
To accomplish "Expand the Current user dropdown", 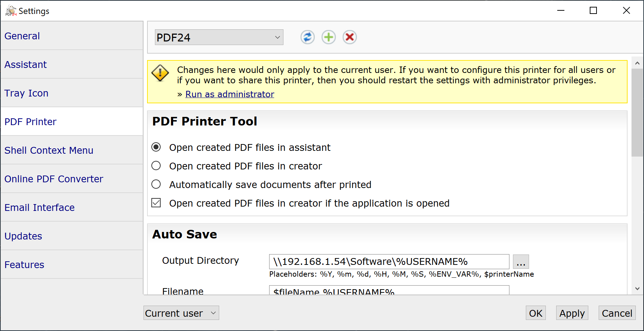I will [181, 313].
